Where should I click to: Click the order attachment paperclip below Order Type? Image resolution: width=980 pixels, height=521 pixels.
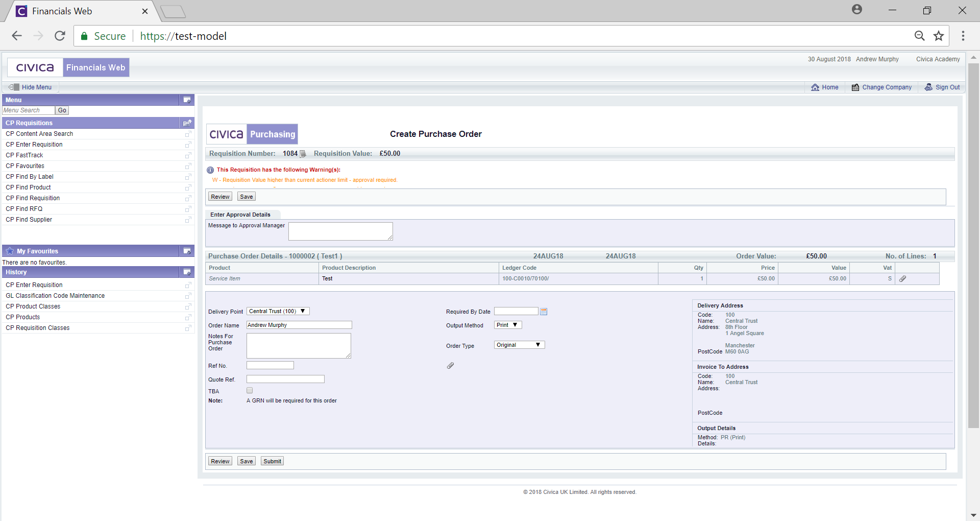tap(450, 366)
